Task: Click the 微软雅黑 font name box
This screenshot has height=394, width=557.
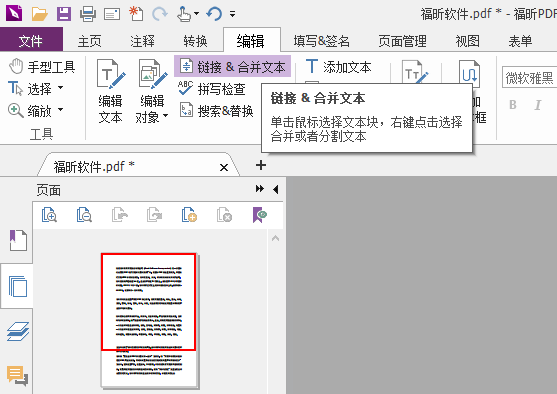Action: (x=529, y=77)
